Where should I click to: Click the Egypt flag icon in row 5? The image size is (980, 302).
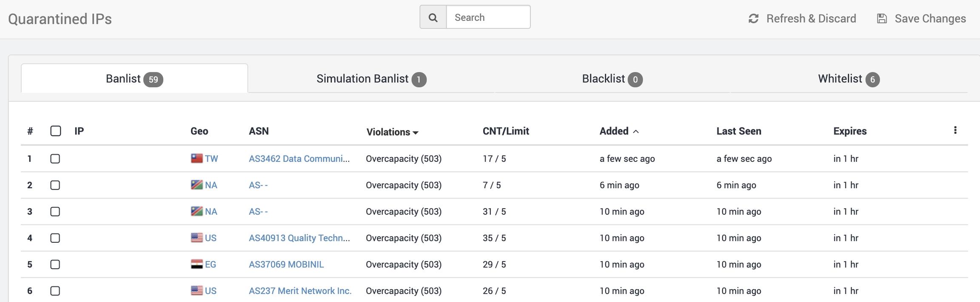[197, 264]
